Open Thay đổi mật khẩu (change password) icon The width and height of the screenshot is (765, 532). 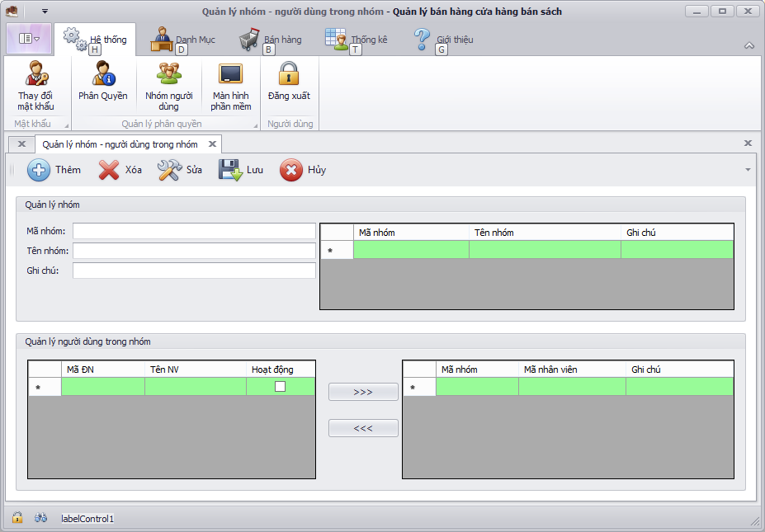[x=35, y=73]
